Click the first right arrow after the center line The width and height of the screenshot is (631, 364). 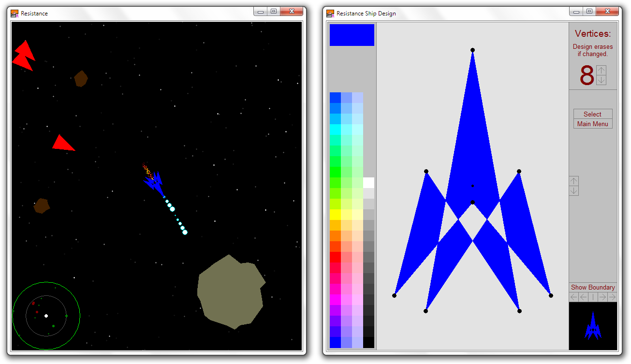pyautogui.click(x=602, y=297)
